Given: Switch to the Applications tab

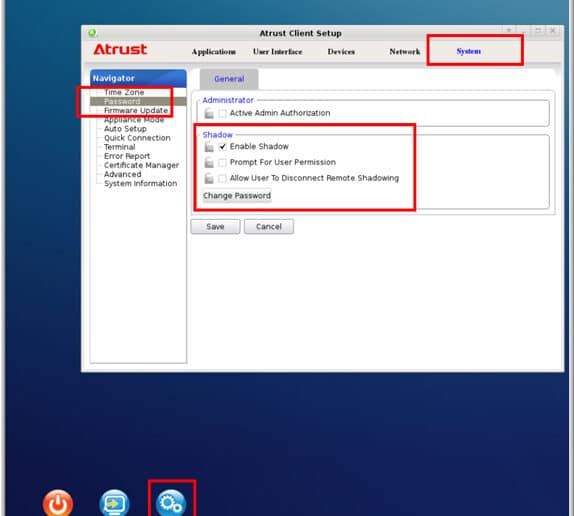Looking at the screenshot, I should 214,52.
